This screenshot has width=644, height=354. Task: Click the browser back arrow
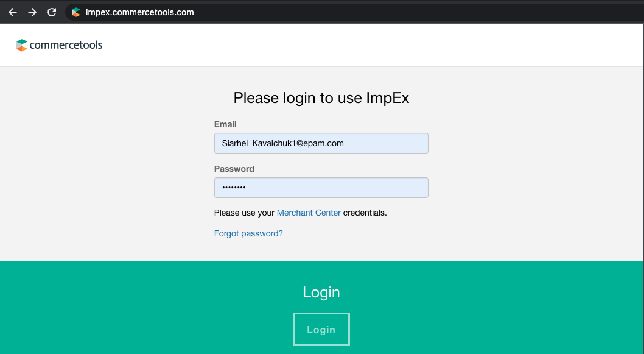pos(13,12)
